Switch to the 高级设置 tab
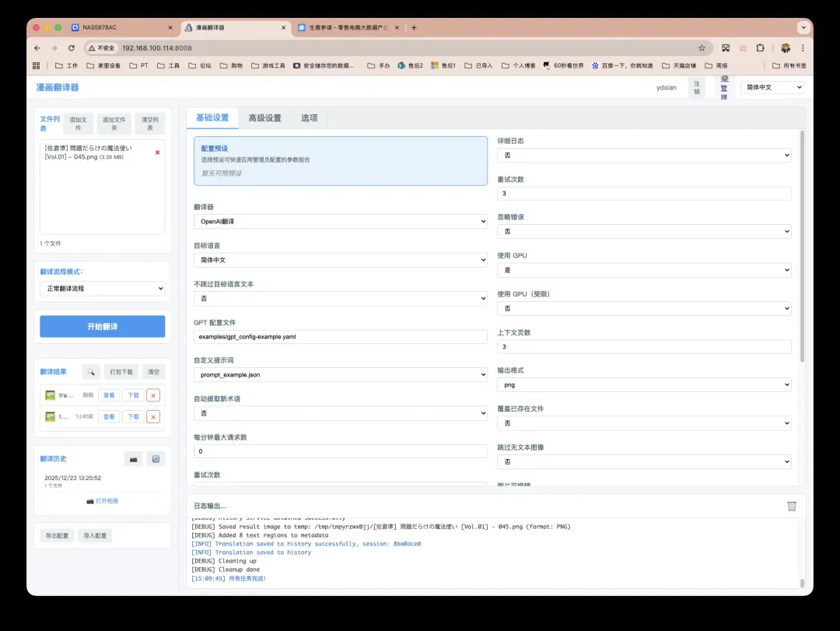The height and width of the screenshot is (631, 840). tap(264, 118)
